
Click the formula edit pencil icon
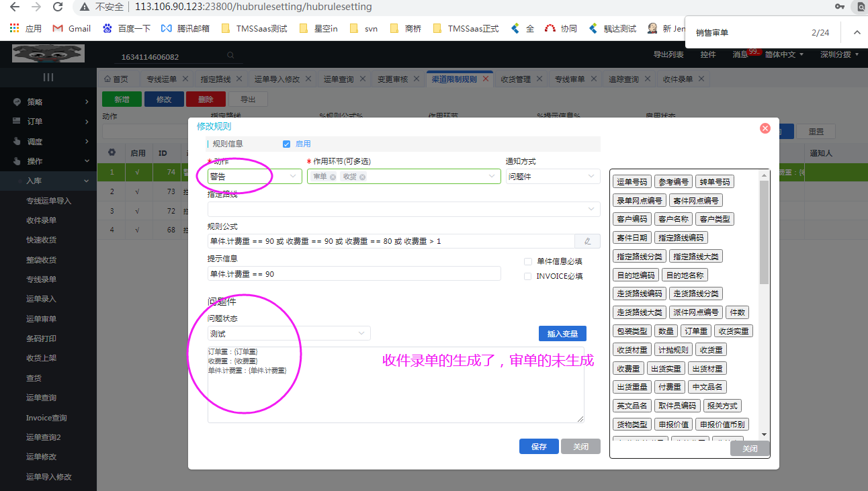(587, 241)
